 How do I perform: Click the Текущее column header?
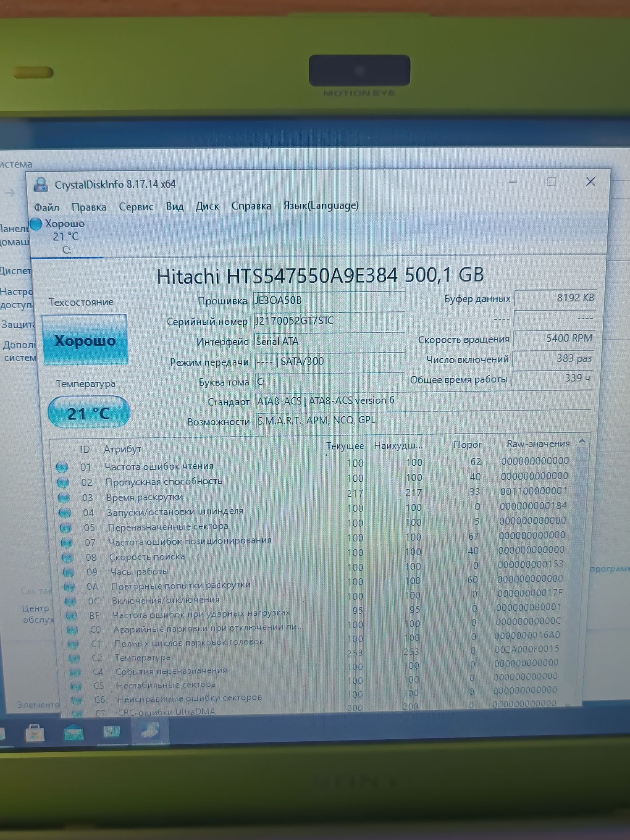click(345, 446)
